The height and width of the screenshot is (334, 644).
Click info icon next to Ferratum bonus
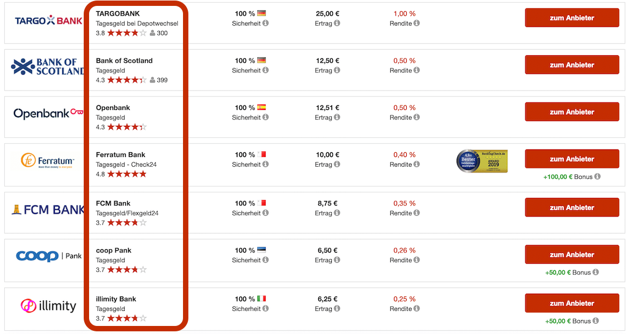pyautogui.click(x=597, y=176)
